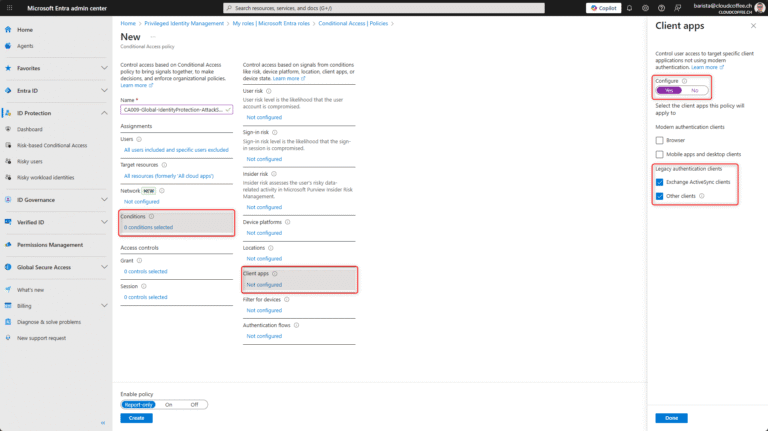Image resolution: width=768 pixels, height=431 pixels.
Task: Open the feedback icon in header
Action: point(676,7)
